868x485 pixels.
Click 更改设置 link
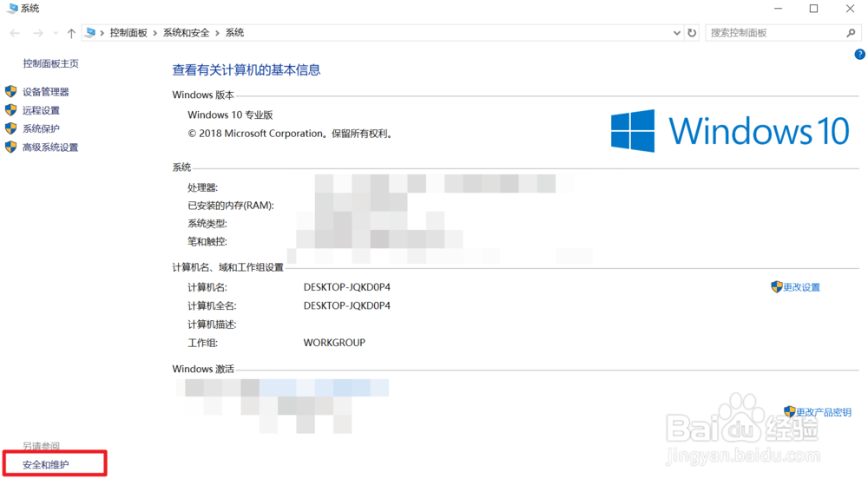tap(801, 287)
